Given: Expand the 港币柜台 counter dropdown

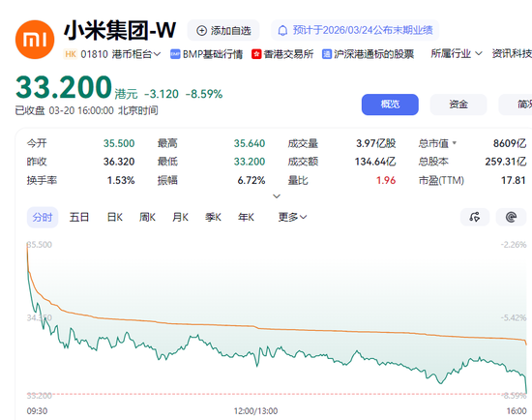Looking at the screenshot, I should tap(136, 54).
